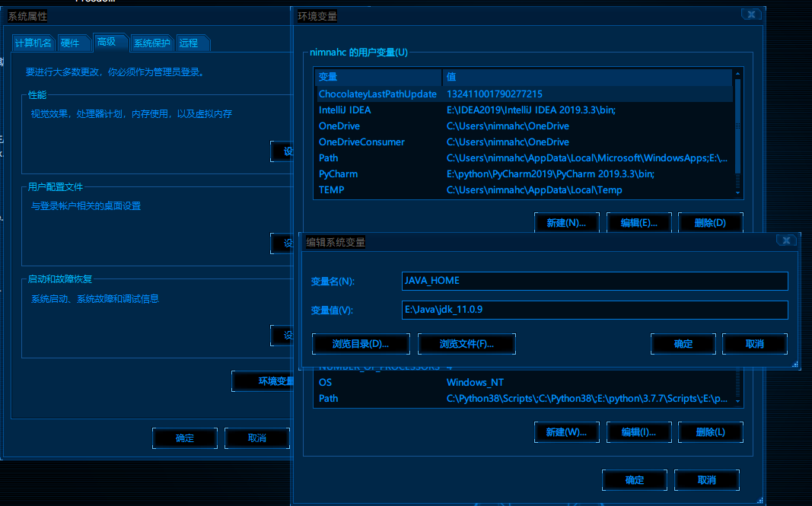Click the 性能 settings button
The width and height of the screenshot is (812, 506).
tap(282, 151)
